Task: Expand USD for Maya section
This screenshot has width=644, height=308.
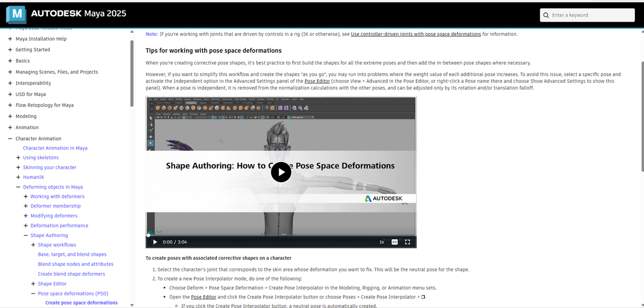Action: 10,94
